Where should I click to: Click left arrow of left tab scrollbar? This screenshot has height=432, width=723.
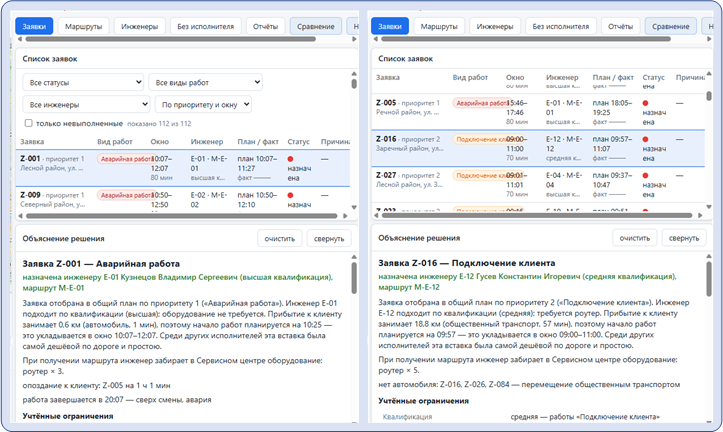coord(20,39)
